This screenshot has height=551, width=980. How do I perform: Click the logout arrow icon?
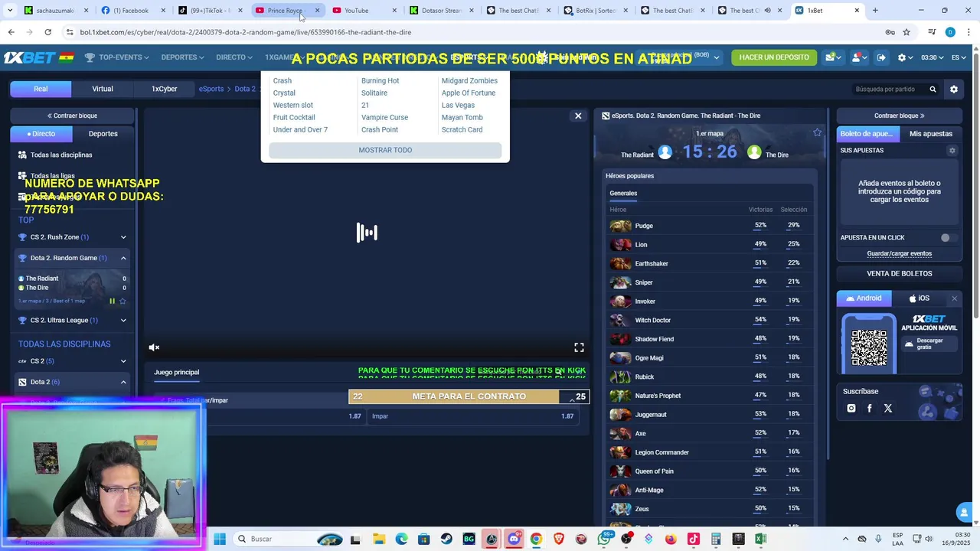881,57
